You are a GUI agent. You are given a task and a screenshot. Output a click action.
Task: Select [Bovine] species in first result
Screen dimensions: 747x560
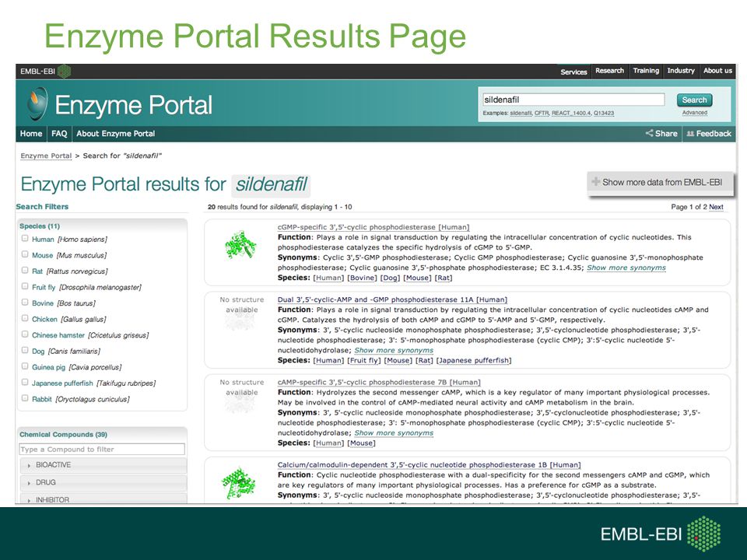click(x=362, y=278)
